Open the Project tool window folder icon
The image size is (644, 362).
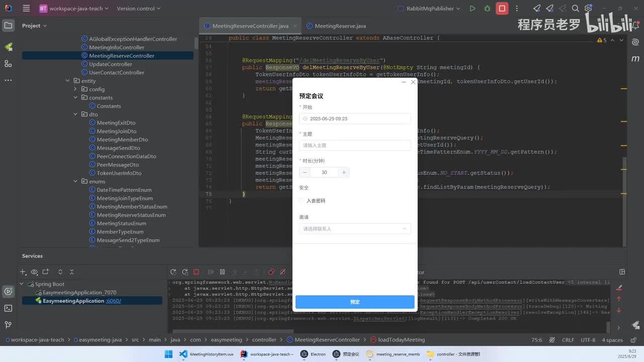click(8, 26)
